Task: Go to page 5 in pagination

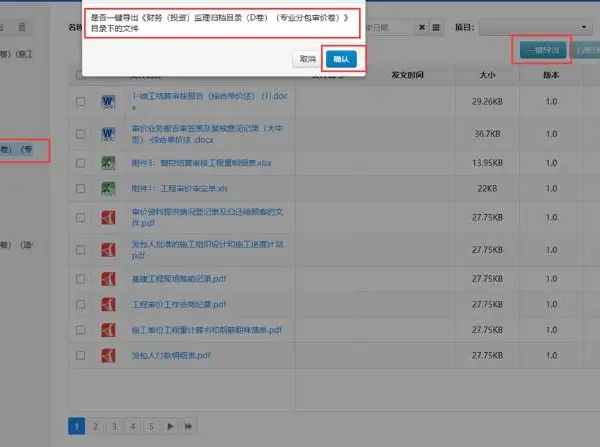Action: click(152, 426)
